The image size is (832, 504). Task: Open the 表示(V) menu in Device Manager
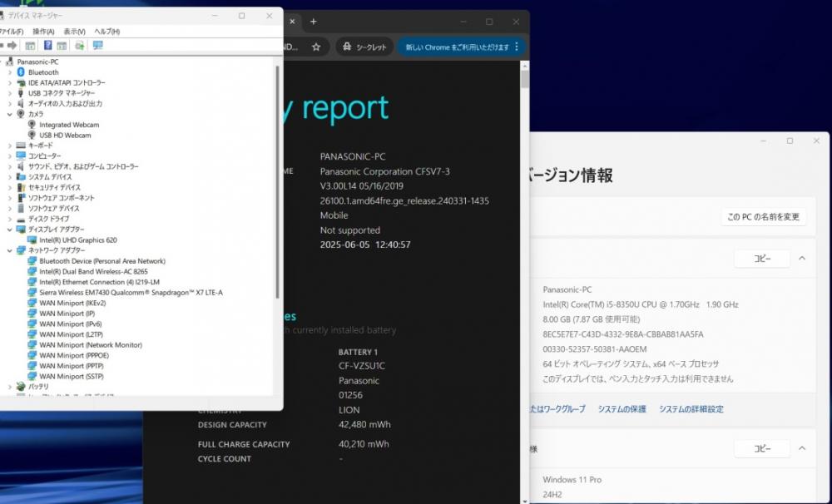(74, 32)
